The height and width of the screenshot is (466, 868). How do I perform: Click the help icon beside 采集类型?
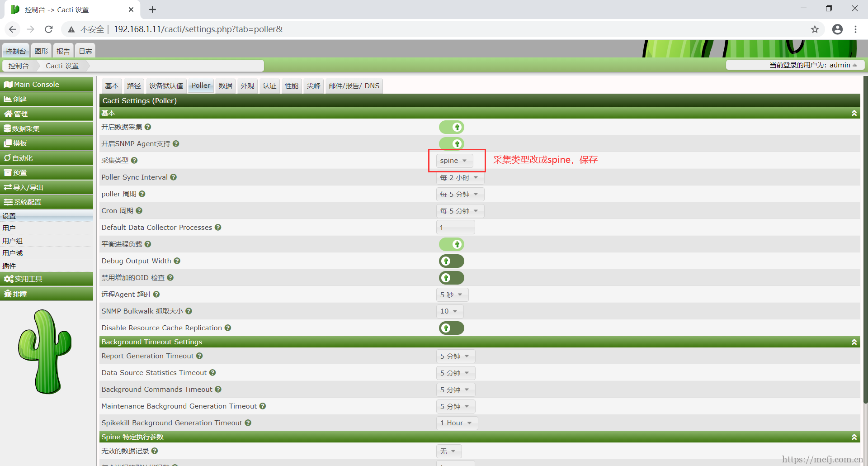point(134,161)
